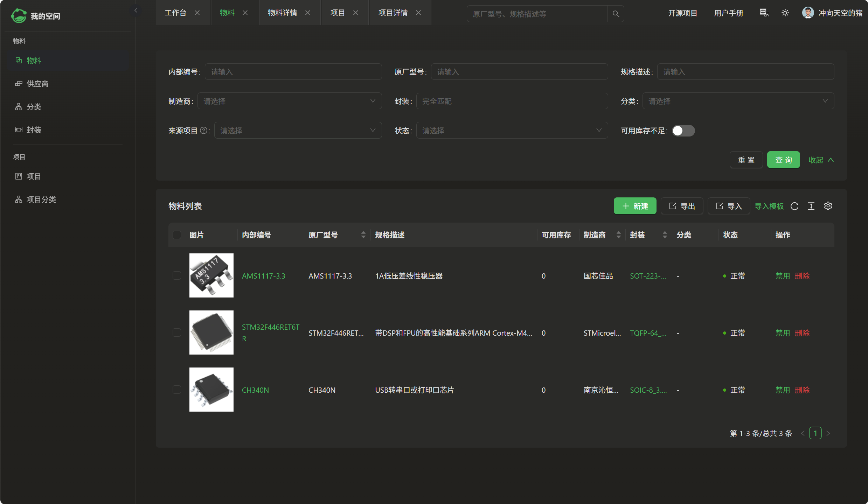Check the AMS1117-3.3 row checkbox
Viewport: 868px width, 504px height.
[177, 275]
